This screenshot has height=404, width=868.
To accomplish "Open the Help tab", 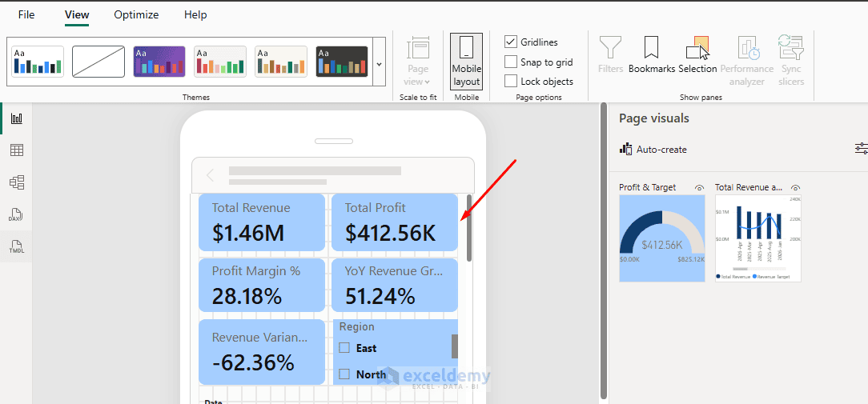I will 195,15.
